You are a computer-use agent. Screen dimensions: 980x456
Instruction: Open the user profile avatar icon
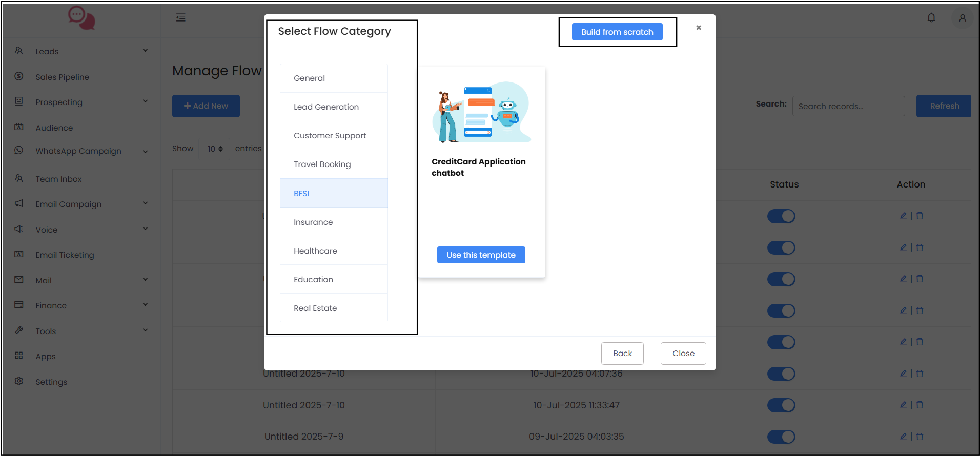[x=962, y=18]
